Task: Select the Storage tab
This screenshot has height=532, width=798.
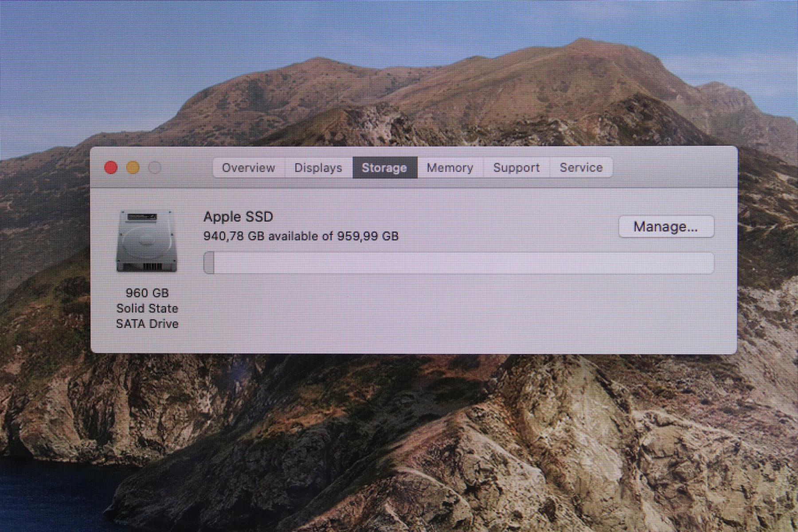Action: click(x=384, y=168)
